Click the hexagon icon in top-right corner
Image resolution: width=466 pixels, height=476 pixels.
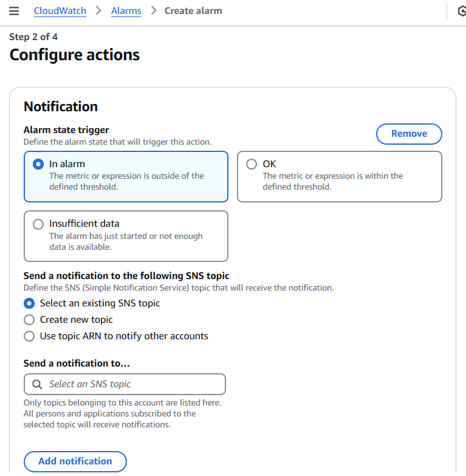461,11
